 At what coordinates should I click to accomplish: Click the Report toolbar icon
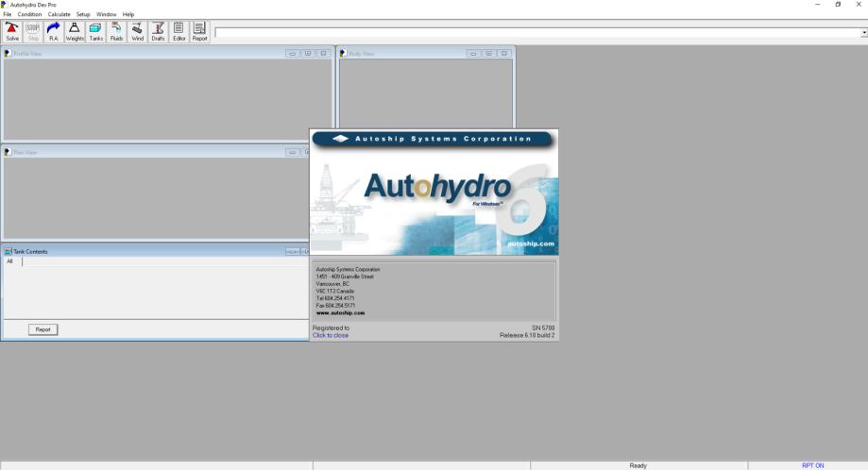[200, 31]
